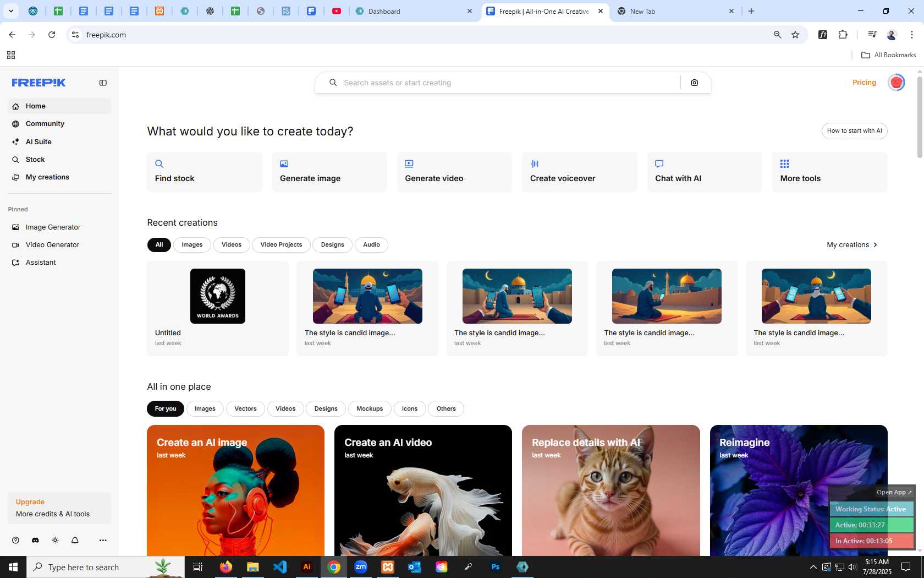Select Others filter in All in one place
The height and width of the screenshot is (578, 924).
click(x=446, y=408)
